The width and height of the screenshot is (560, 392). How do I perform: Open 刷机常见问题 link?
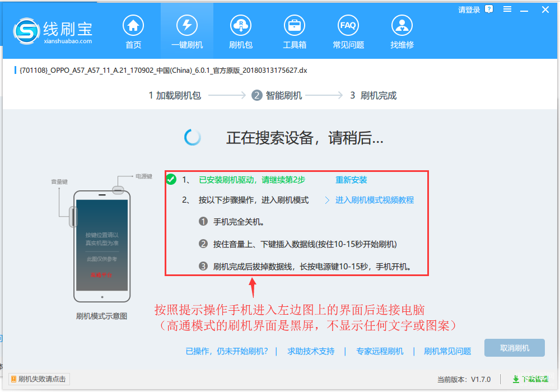tap(447, 351)
